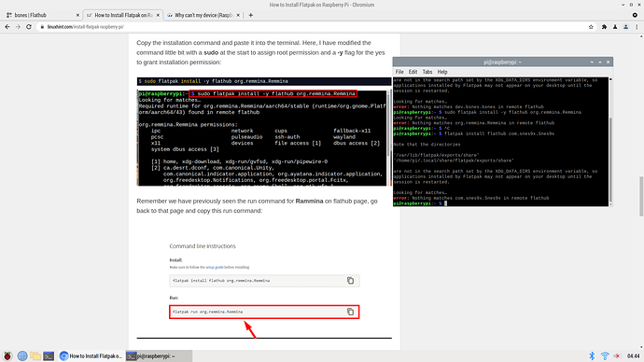Bookmark this page with the star icon
Image resolution: width=644 pixels, height=362 pixels.
pos(591,27)
